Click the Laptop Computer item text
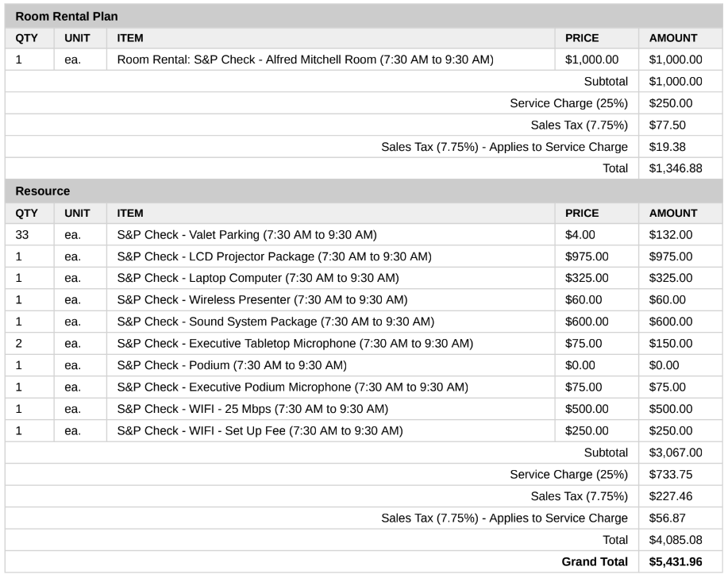 point(257,278)
